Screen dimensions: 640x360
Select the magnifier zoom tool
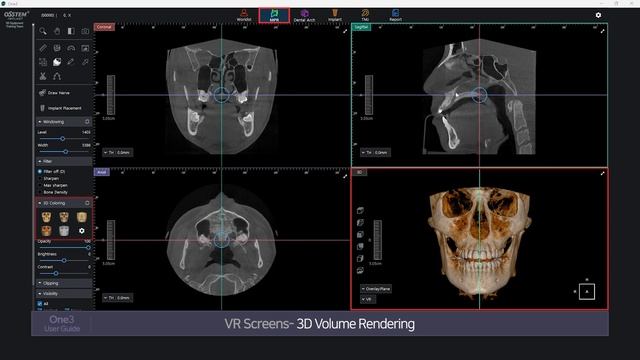(43, 31)
